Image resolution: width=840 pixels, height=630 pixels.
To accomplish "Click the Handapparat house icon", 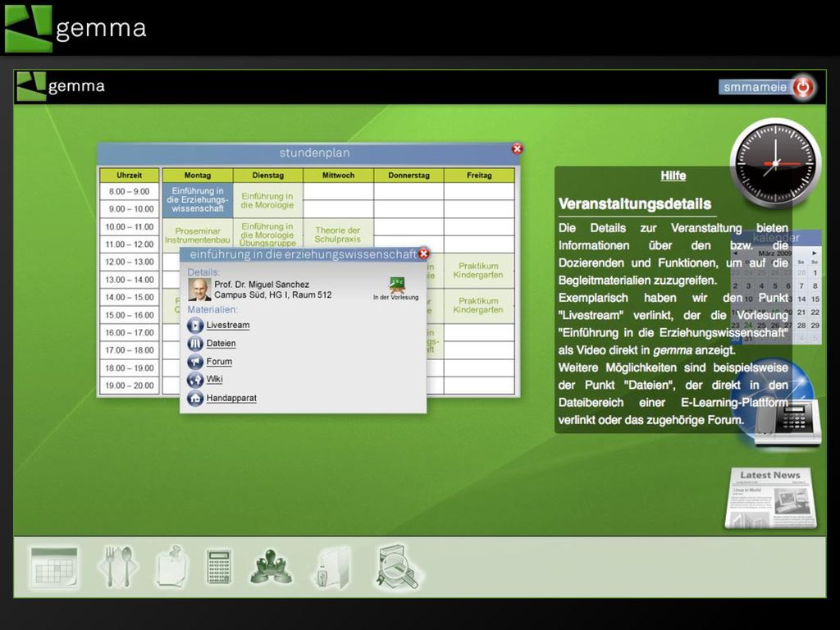I will coord(195,398).
